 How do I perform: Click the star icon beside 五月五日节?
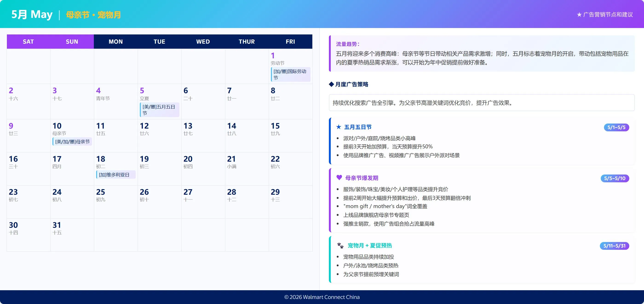point(339,127)
